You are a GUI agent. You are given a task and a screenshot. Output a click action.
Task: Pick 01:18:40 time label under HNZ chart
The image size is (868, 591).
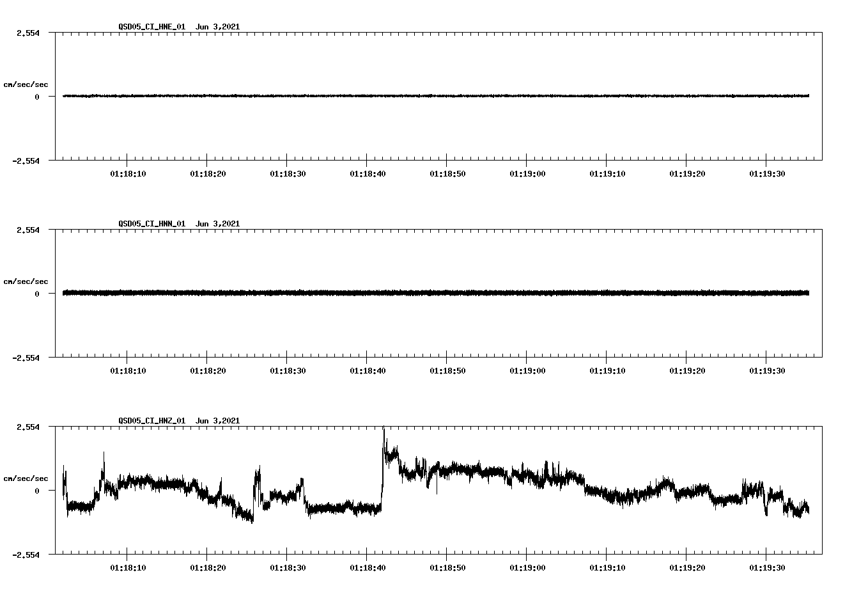click(x=368, y=567)
